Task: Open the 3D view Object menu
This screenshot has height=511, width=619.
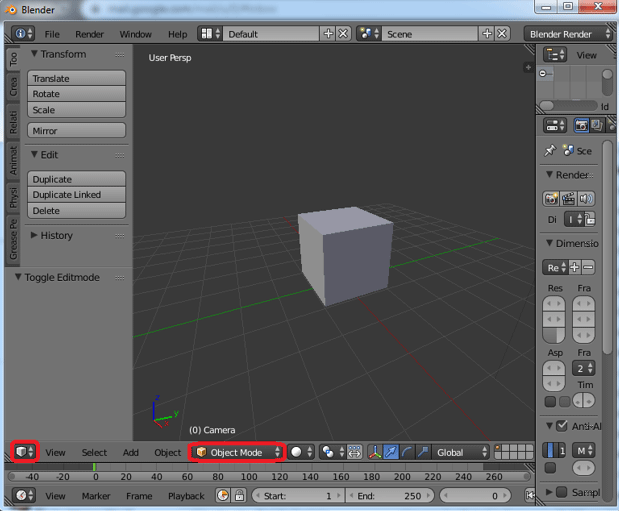Action: (x=167, y=452)
